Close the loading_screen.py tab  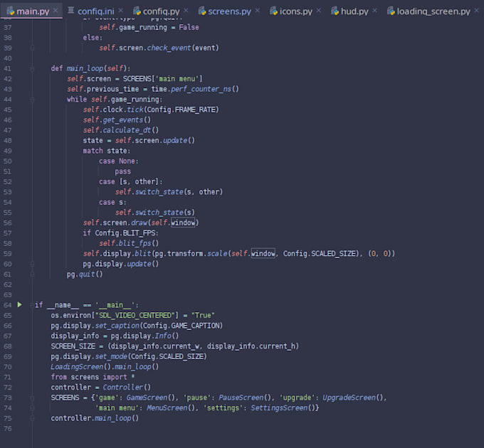click(477, 11)
